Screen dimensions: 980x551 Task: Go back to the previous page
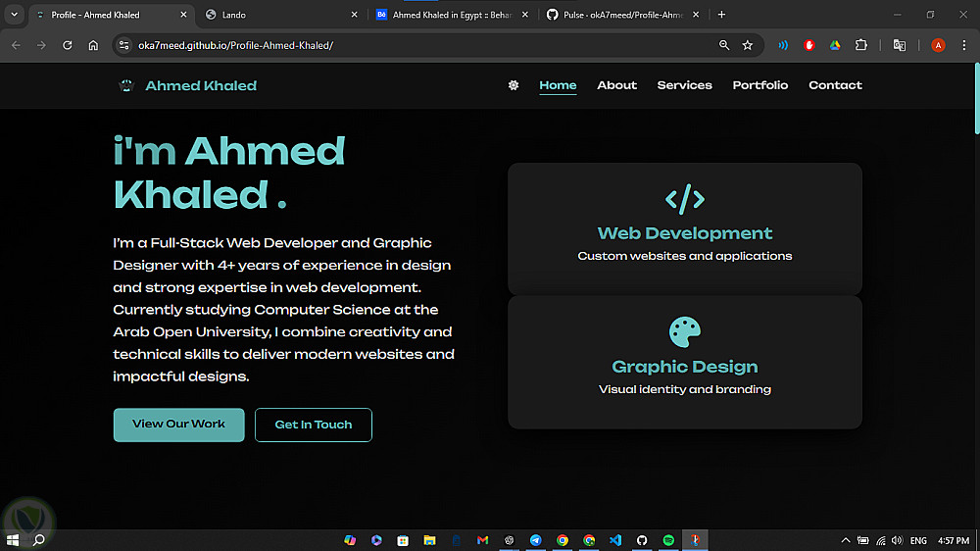point(17,45)
